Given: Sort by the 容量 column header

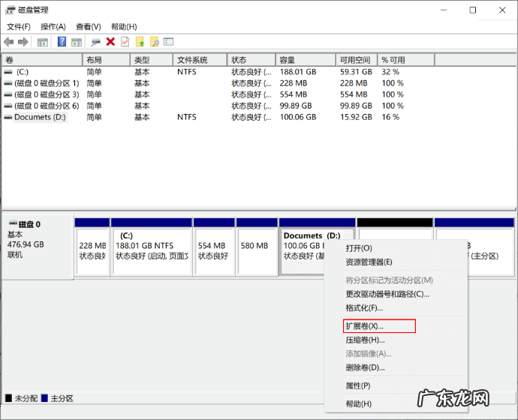Looking at the screenshot, I should click(306, 60).
